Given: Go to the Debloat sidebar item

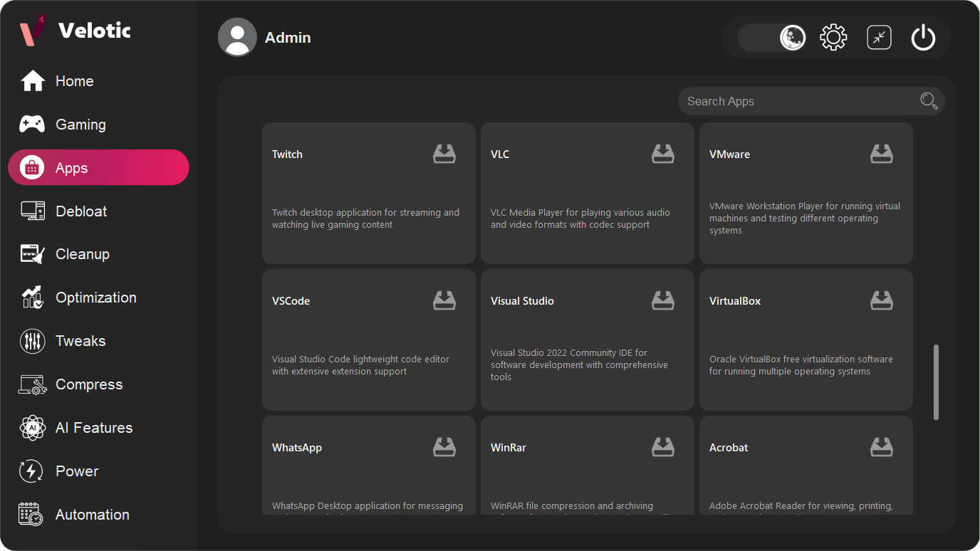Looking at the screenshot, I should click(x=81, y=211).
